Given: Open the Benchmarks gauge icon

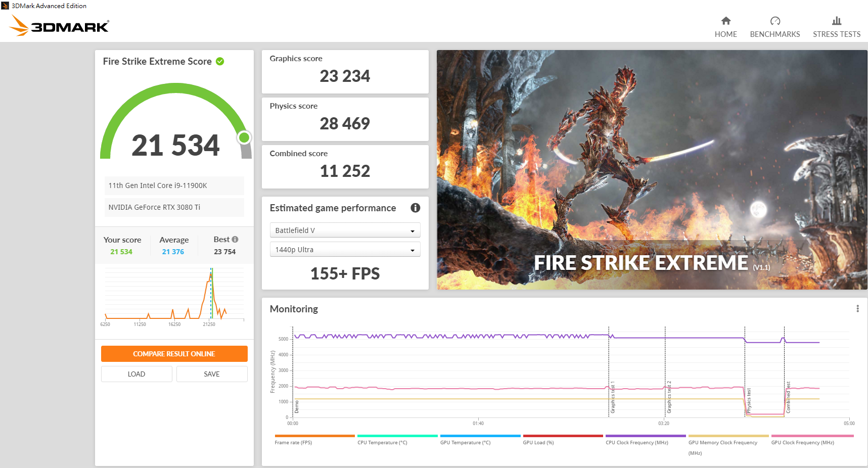Looking at the screenshot, I should pos(775,21).
